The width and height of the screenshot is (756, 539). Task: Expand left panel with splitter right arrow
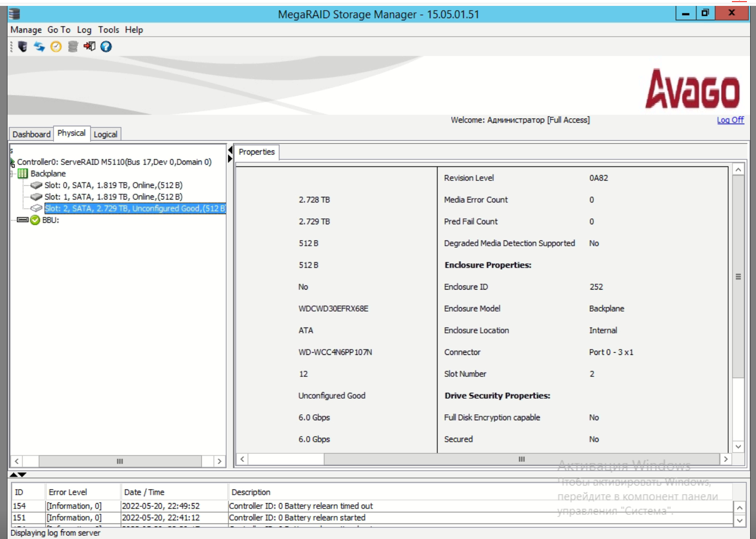[x=230, y=158]
